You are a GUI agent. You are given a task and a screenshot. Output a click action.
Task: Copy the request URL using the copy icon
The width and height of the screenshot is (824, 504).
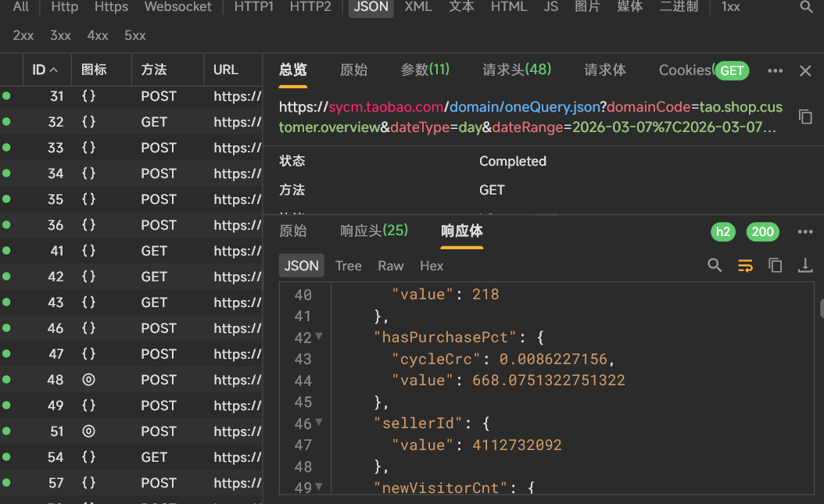805,116
